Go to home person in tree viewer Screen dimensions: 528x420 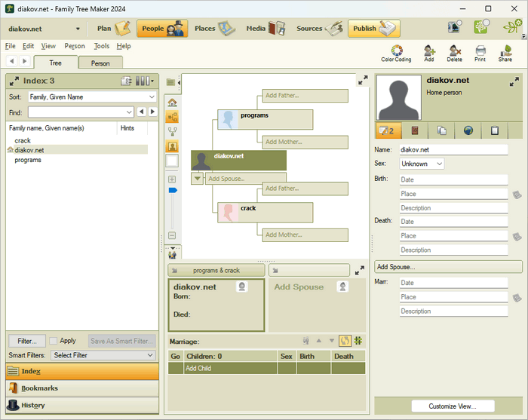point(172,103)
